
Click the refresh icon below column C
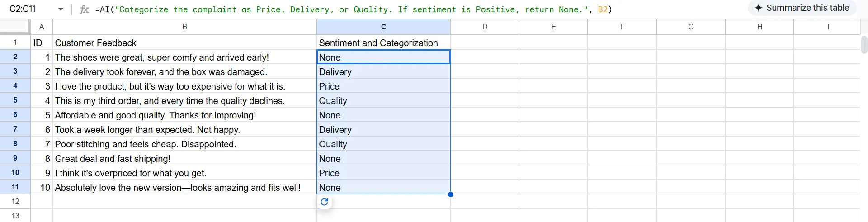[x=324, y=202]
